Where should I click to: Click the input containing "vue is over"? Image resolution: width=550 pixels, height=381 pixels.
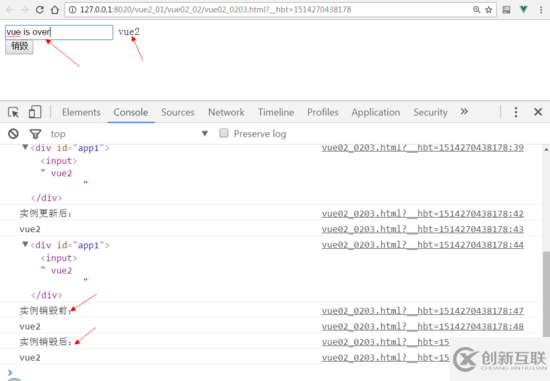click(59, 32)
